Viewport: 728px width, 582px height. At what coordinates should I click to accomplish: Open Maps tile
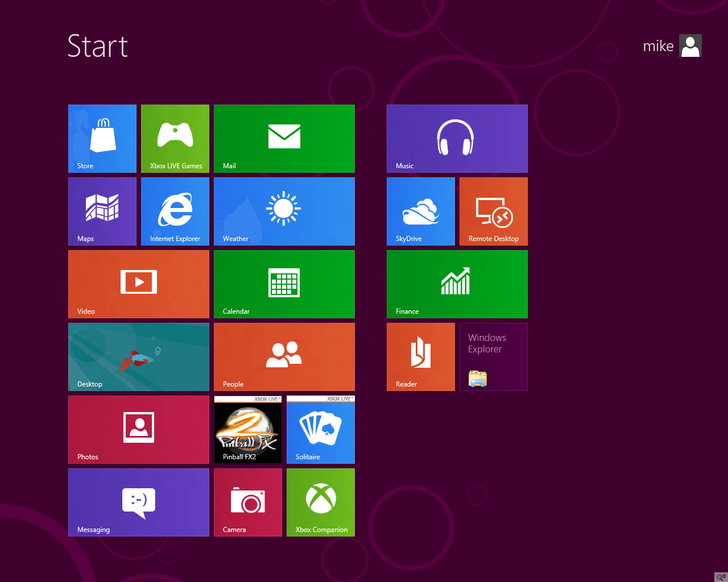coord(102,211)
